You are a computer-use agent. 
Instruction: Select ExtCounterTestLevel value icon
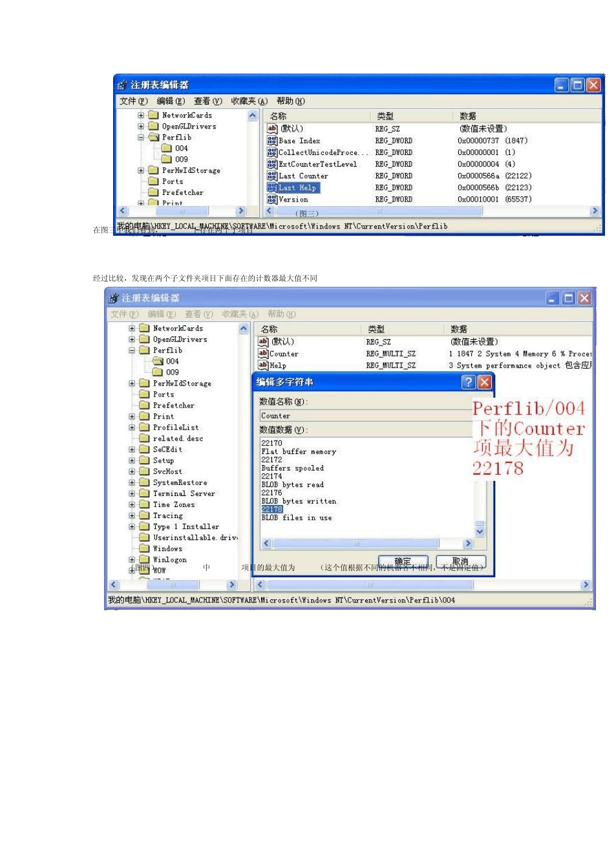tap(272, 164)
